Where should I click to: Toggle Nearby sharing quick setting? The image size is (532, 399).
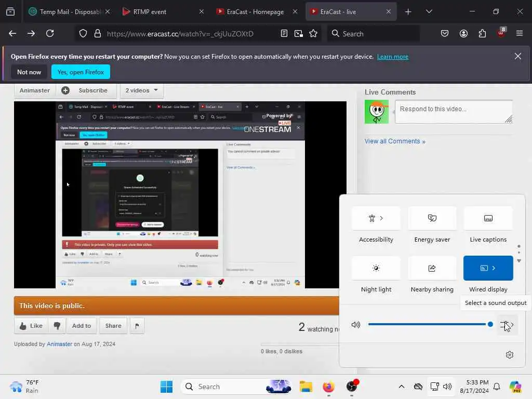pos(432,268)
